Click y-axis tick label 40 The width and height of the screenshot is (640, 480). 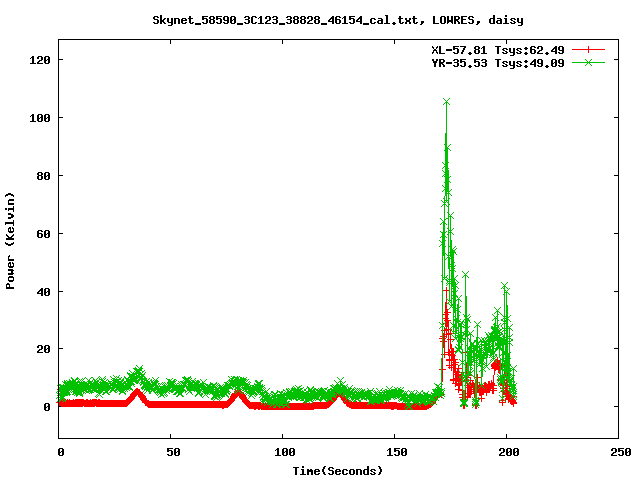click(43, 292)
